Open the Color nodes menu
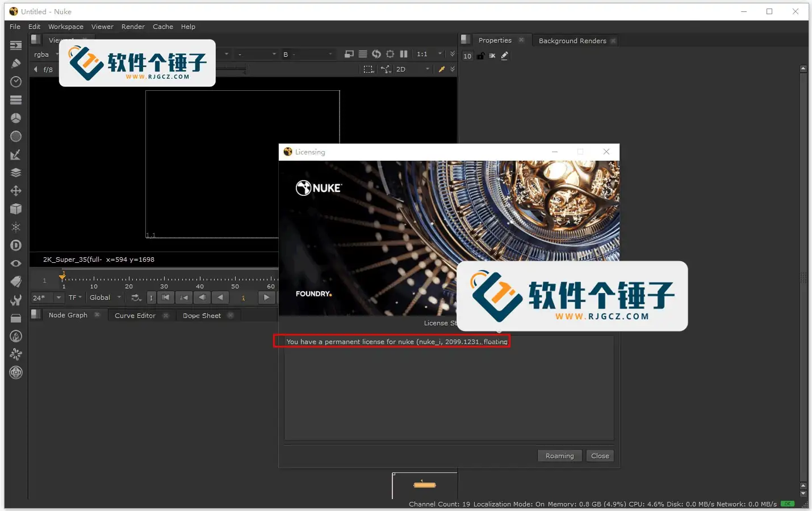The width and height of the screenshot is (812, 511). coord(16,118)
